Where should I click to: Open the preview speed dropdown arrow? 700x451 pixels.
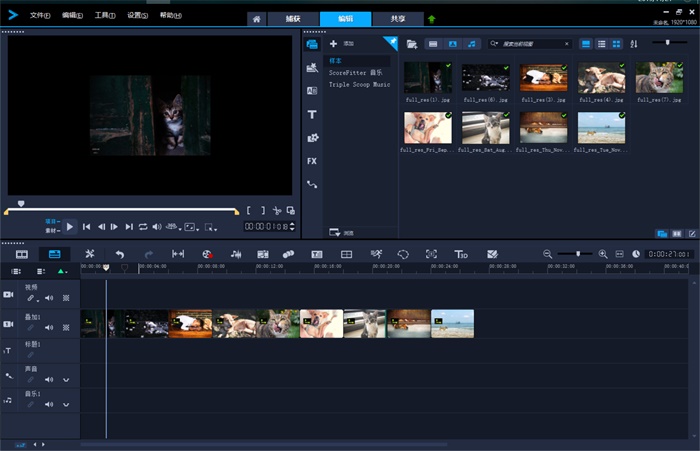178,228
